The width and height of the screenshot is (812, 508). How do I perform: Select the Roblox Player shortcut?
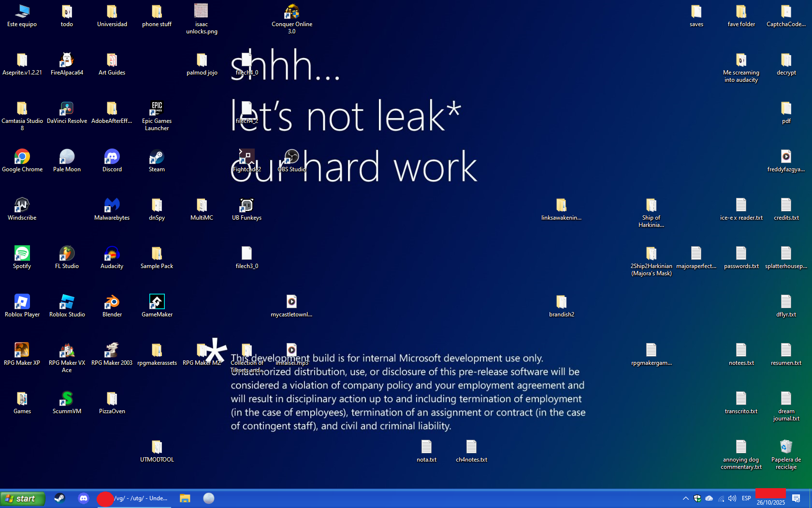tap(22, 306)
